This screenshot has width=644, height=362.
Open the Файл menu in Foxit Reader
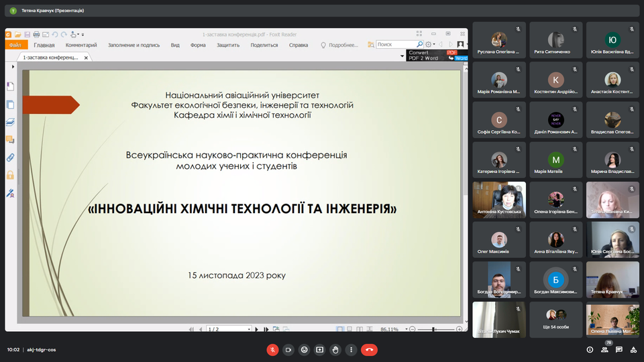coord(15,45)
